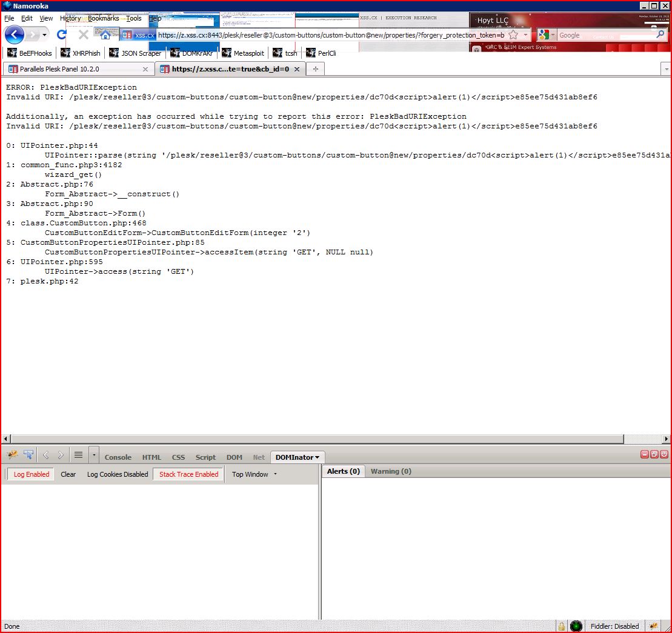672x633 pixels.
Task: Open the Bookmarks menu
Action: coord(103,18)
